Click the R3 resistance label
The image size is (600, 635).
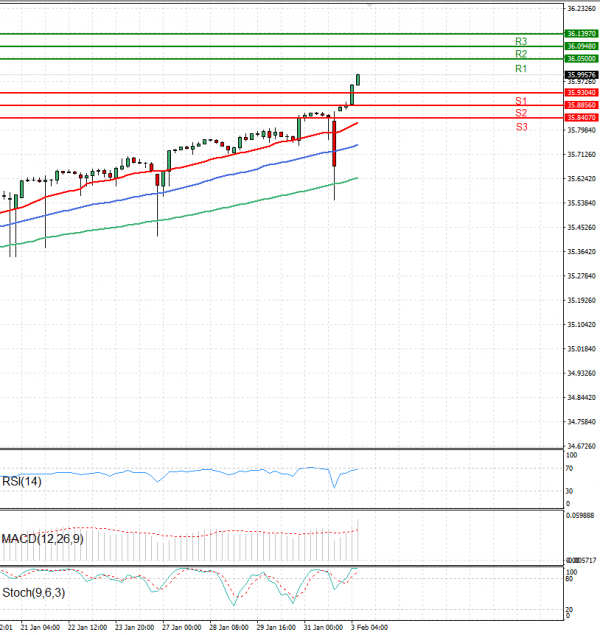point(521,41)
